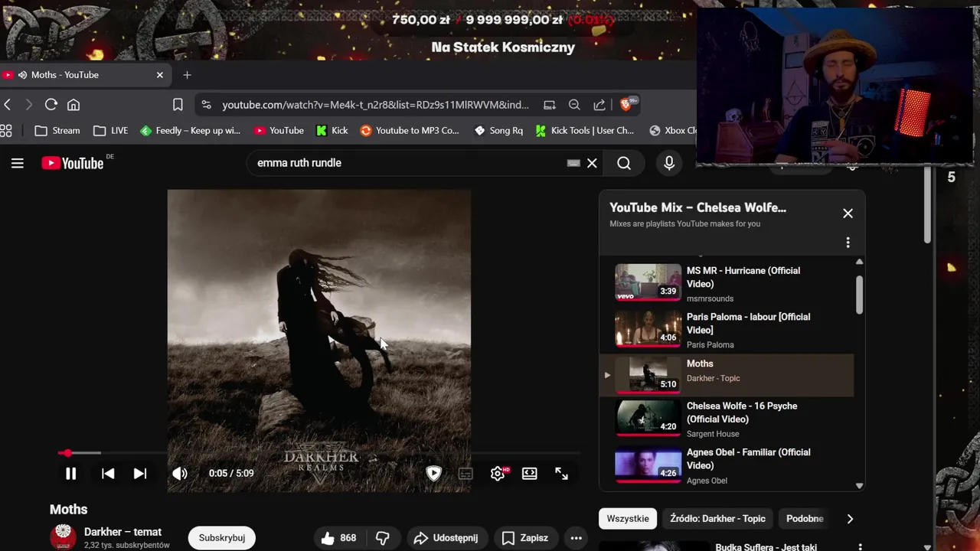Open browser home page
The width and height of the screenshot is (980, 551).
point(73,105)
